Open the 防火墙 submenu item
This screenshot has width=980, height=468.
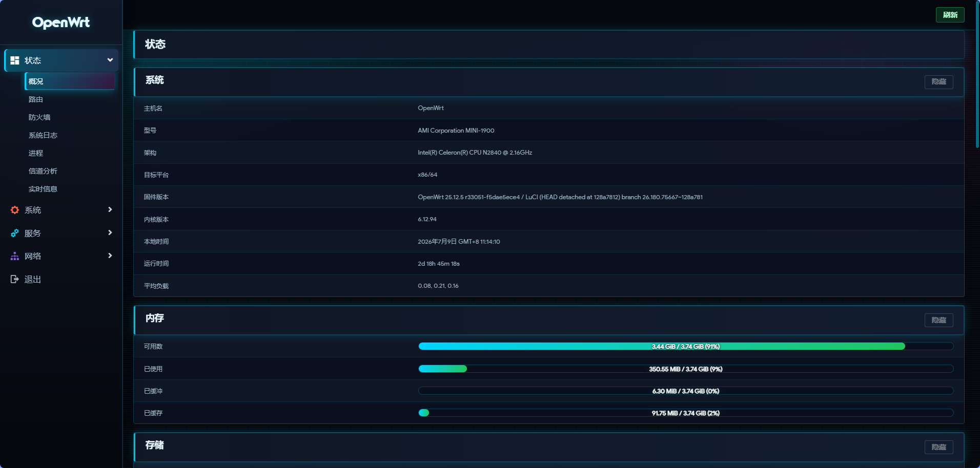pyautogui.click(x=39, y=117)
